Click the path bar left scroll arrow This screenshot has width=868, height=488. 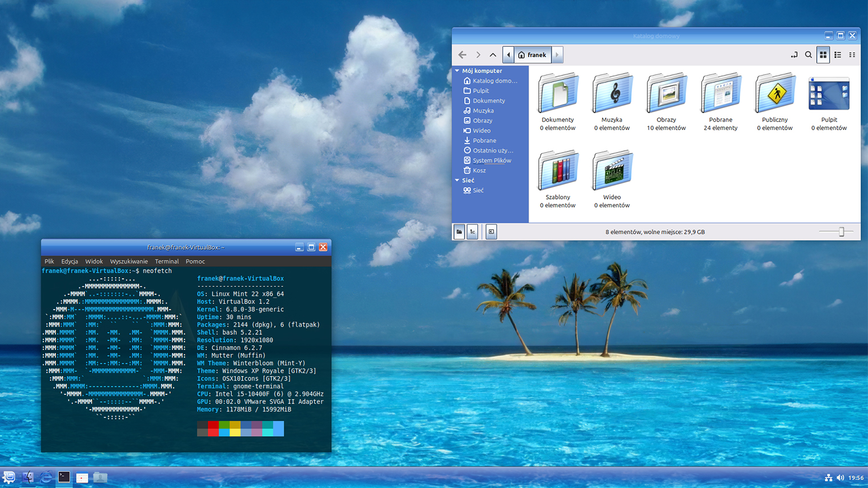click(x=508, y=55)
